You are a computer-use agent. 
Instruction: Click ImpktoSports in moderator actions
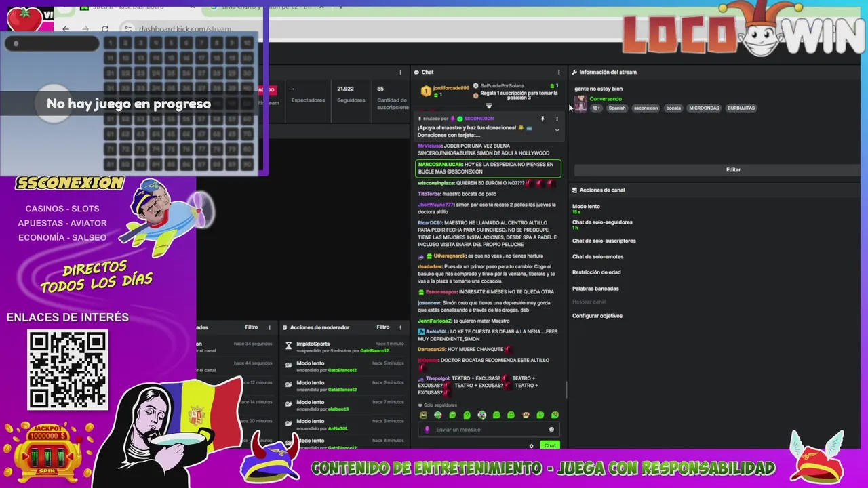pyautogui.click(x=313, y=344)
